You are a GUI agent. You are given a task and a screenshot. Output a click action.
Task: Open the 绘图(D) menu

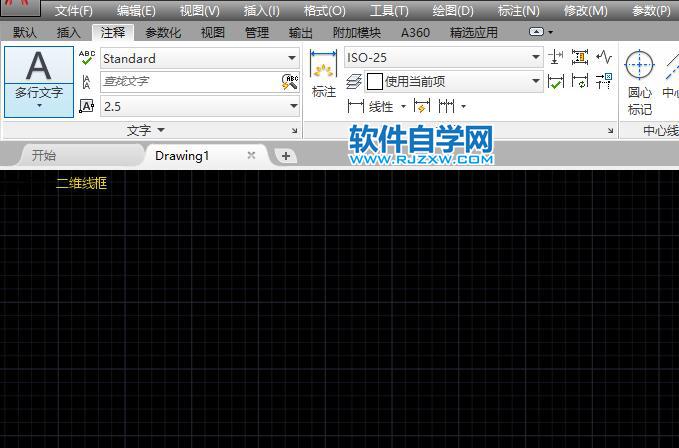click(453, 11)
